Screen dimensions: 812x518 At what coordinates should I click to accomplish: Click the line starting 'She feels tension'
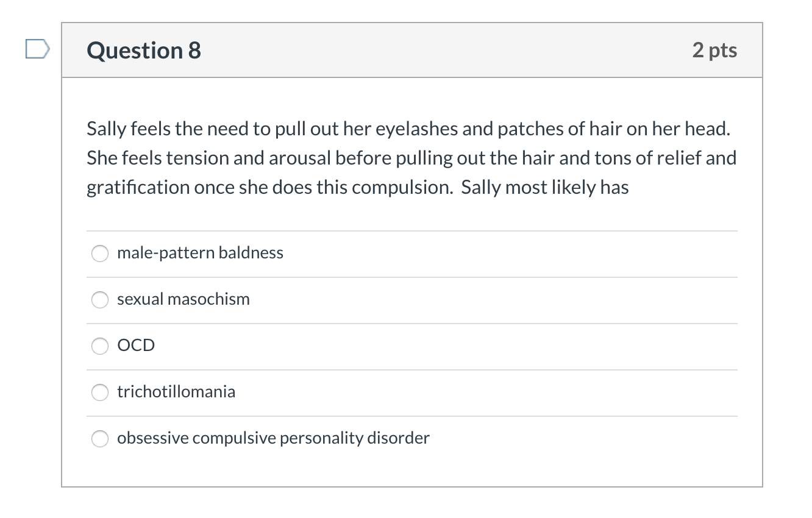411,158
